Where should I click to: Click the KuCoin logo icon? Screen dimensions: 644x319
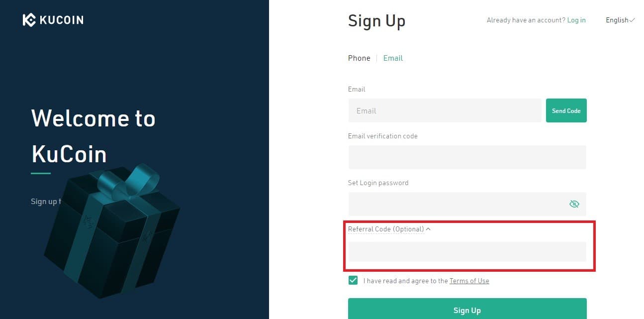point(29,20)
